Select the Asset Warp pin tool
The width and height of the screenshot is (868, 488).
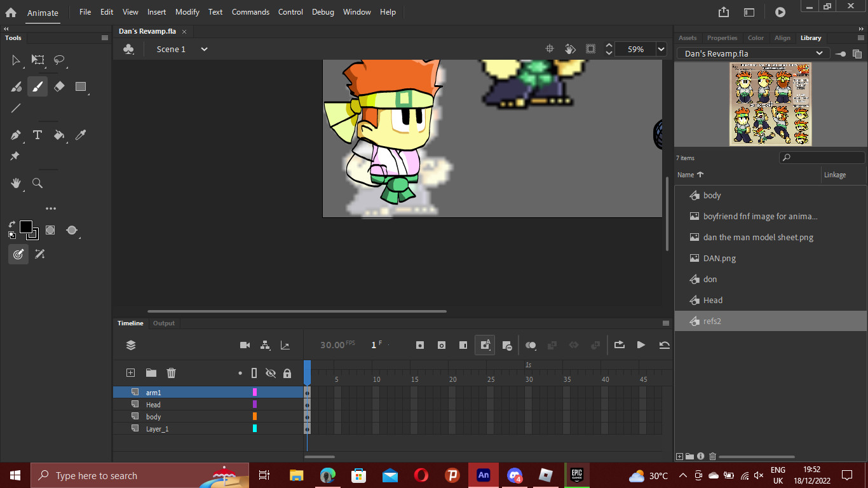tap(15, 156)
